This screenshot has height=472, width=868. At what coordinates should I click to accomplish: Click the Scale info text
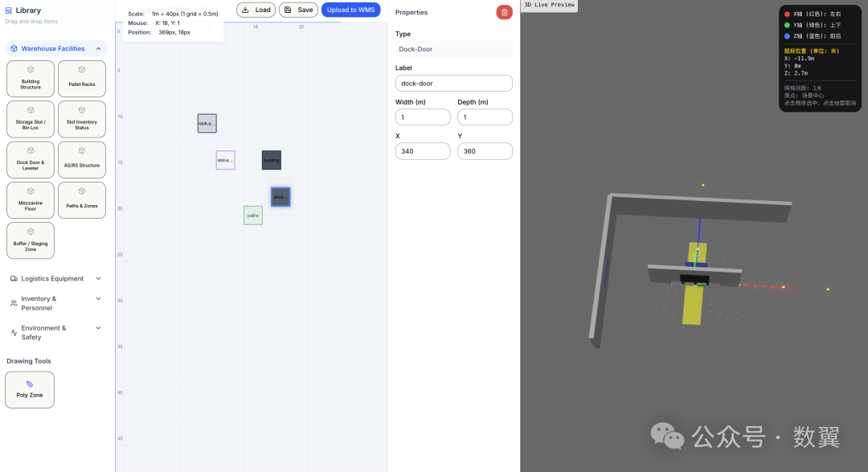pyautogui.click(x=174, y=14)
